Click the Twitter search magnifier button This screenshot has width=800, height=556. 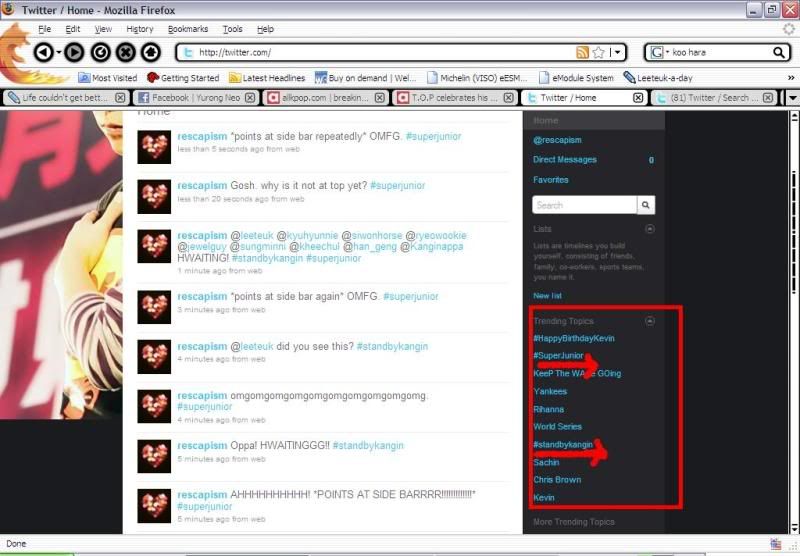pyautogui.click(x=646, y=205)
